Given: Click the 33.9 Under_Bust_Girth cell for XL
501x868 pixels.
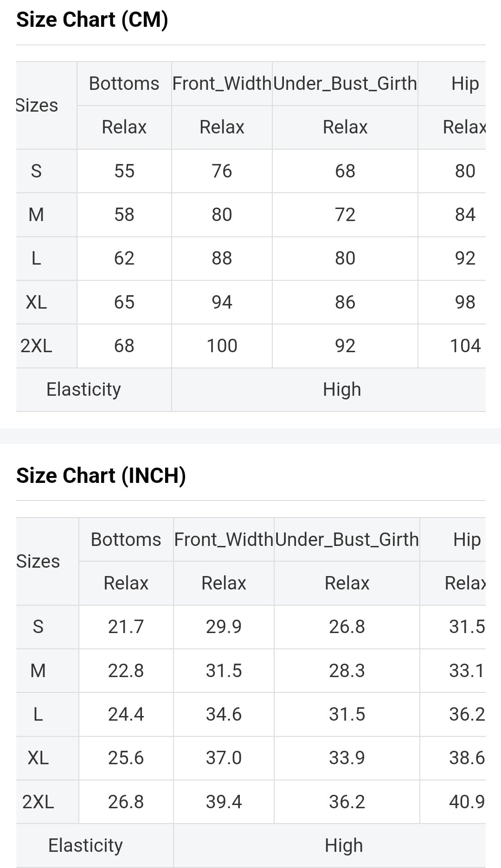Looking at the screenshot, I should click(347, 758).
